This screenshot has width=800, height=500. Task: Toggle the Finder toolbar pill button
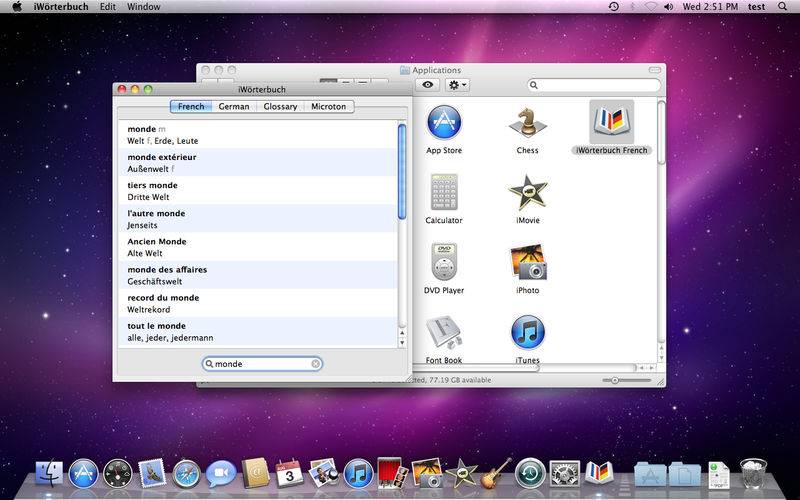(x=655, y=70)
